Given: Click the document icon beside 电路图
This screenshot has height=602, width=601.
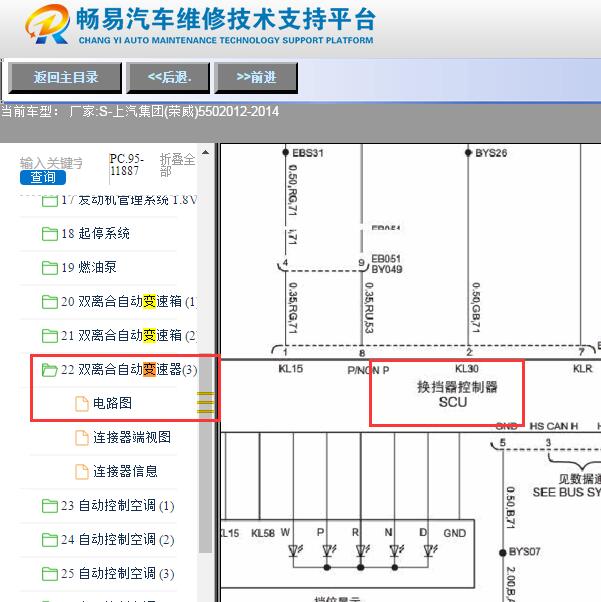Looking at the screenshot, I should click(x=81, y=404).
